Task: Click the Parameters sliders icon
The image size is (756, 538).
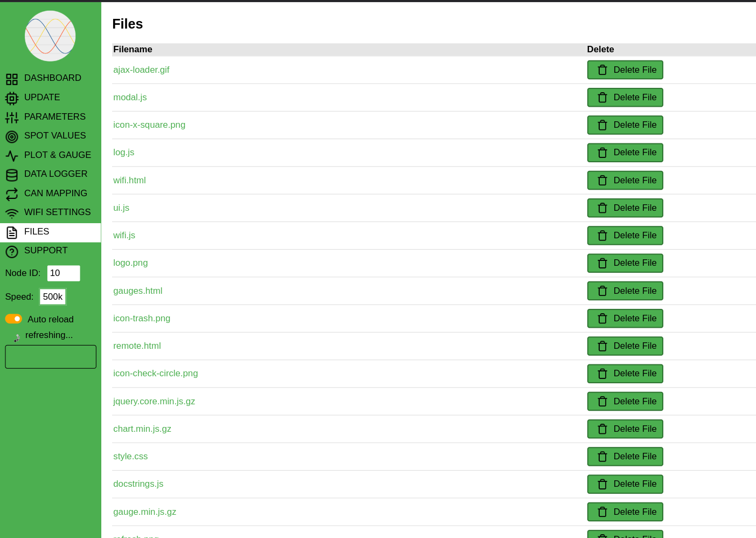Action: [12, 118]
